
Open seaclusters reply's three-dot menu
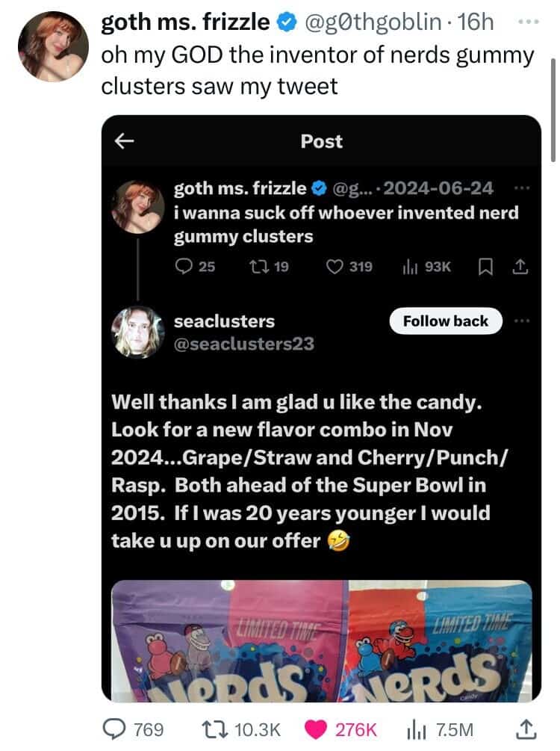pos(522,321)
